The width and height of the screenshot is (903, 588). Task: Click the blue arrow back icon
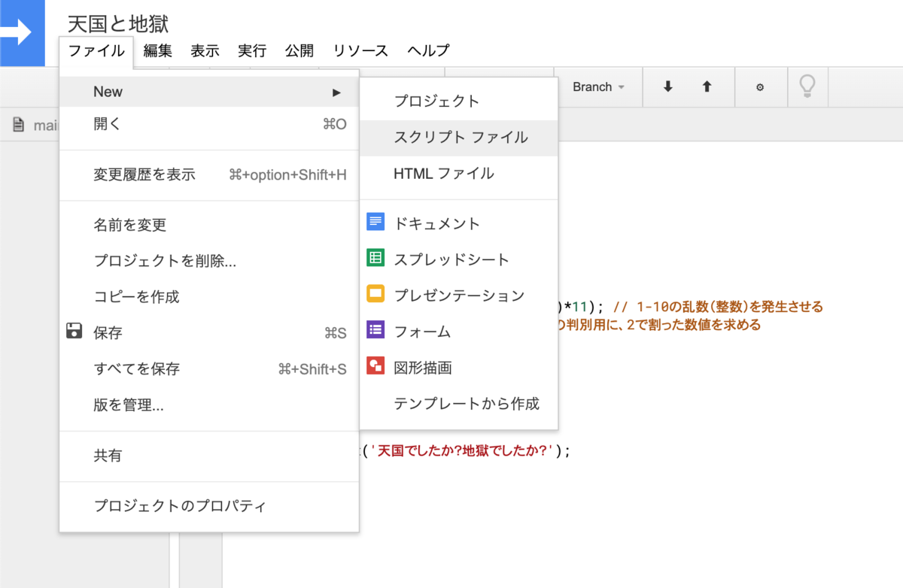22,32
